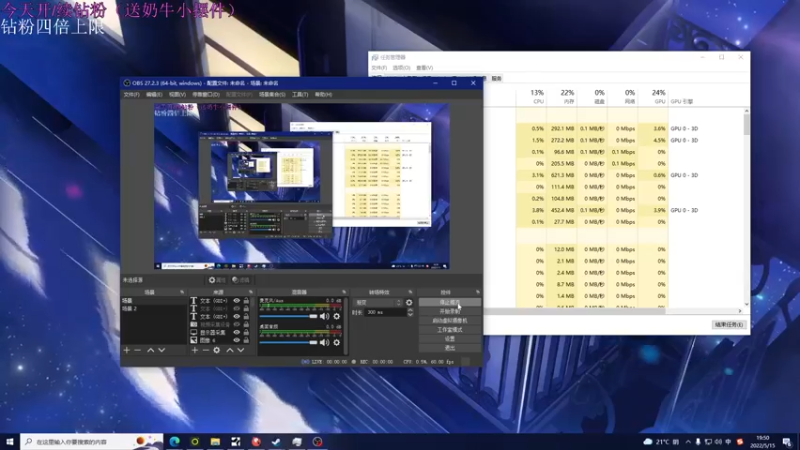
Task: Toggle visibility of 图像 4 source
Action: pos(237,340)
